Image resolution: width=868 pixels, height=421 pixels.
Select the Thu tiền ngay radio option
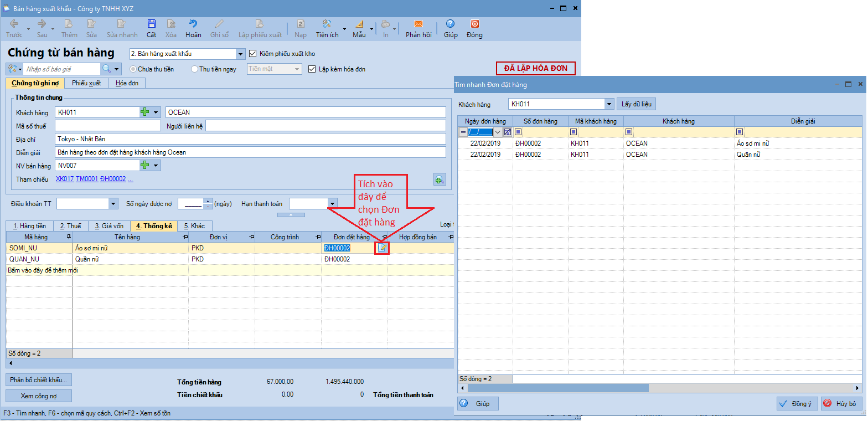(x=194, y=69)
